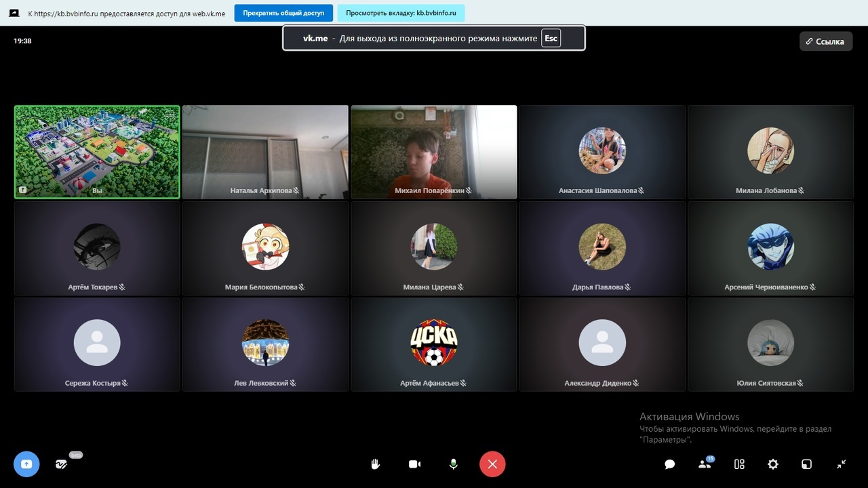The width and height of the screenshot is (868, 488).
Task: Click the Ссылка link button
Action: coord(825,41)
